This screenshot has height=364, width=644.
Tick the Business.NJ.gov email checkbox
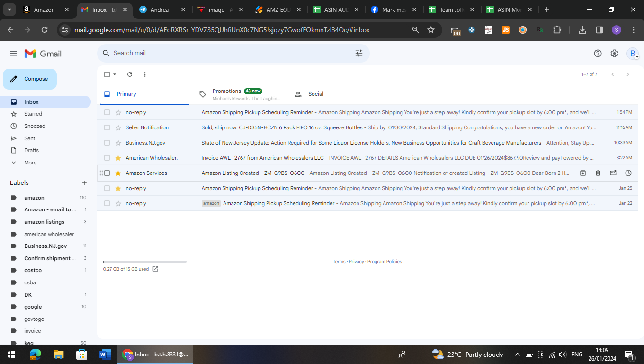[x=107, y=143]
